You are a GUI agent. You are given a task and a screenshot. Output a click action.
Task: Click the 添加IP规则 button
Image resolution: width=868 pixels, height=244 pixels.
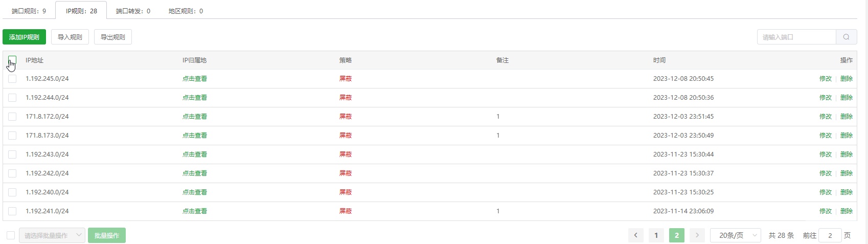coord(24,37)
